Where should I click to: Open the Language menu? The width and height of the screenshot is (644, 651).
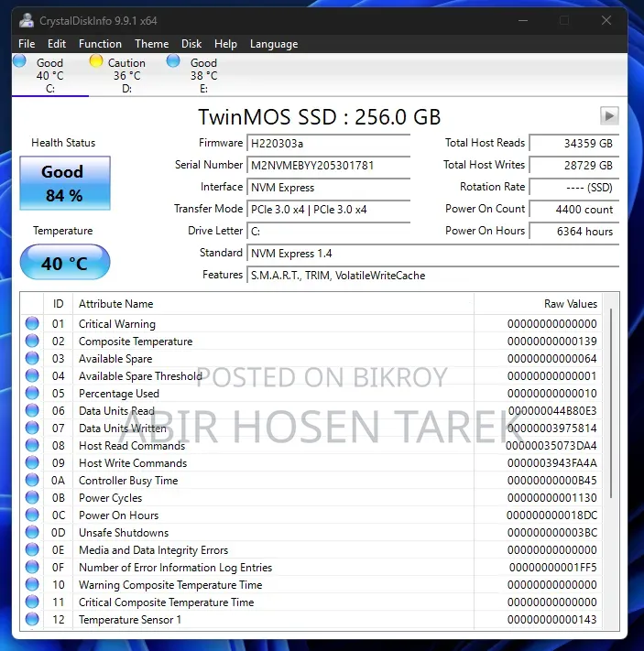[274, 44]
